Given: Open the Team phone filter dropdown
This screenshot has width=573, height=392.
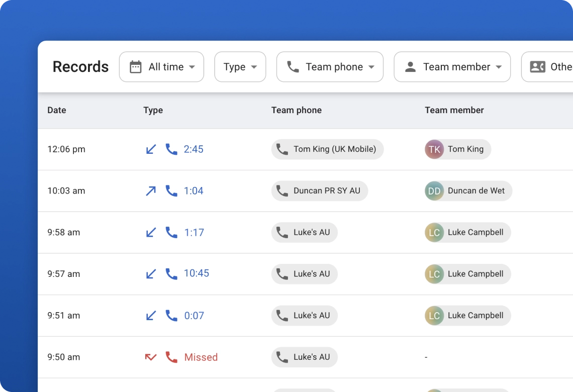Looking at the screenshot, I should point(330,67).
